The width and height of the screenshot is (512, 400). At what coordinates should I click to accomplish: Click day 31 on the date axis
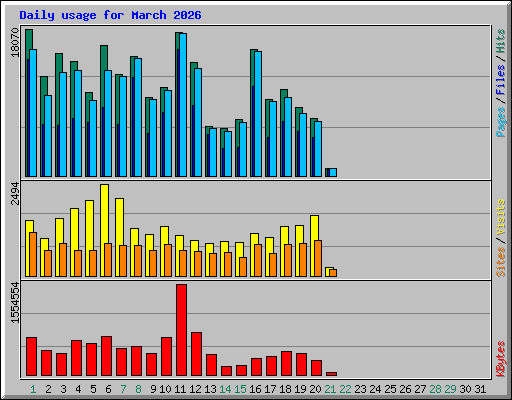(480, 389)
